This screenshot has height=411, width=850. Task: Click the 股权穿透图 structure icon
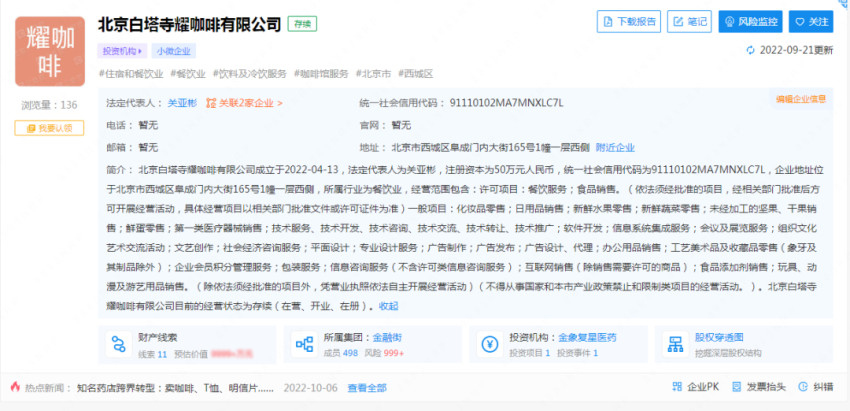click(675, 344)
